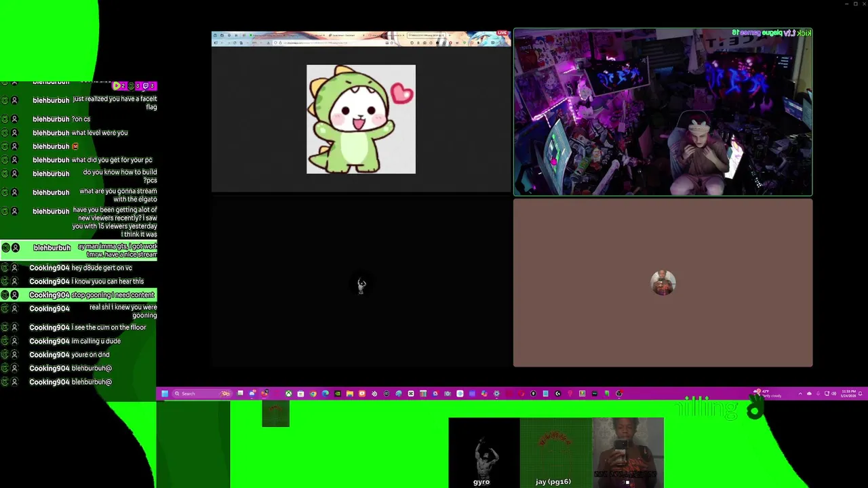Open File Explorer from the taskbar

(350, 393)
